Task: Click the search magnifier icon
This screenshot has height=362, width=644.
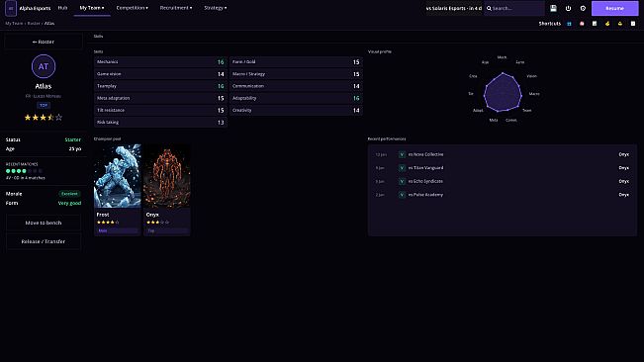Action: [x=489, y=8]
